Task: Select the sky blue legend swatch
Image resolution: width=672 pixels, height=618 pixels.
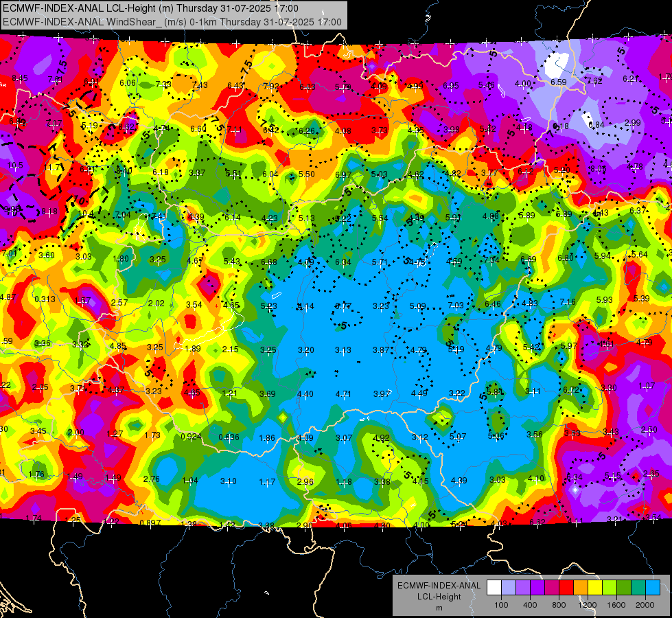Action: point(653,588)
